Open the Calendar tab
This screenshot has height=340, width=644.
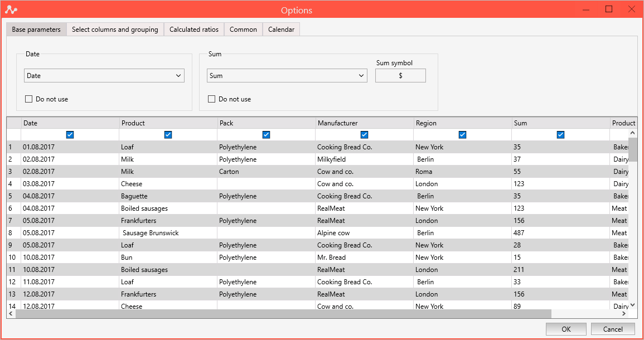(282, 30)
